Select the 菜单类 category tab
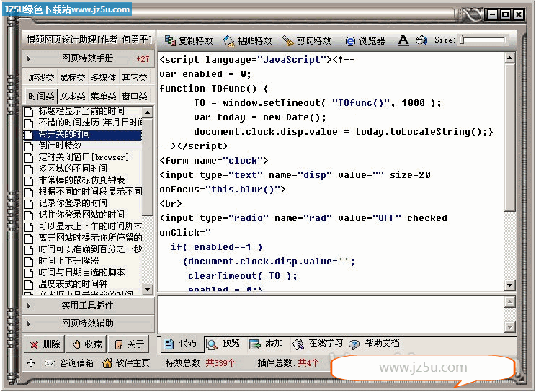This screenshot has height=392, width=536. (x=103, y=96)
